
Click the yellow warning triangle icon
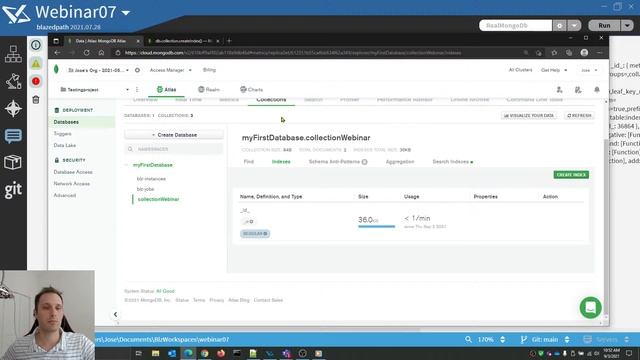[36, 63]
